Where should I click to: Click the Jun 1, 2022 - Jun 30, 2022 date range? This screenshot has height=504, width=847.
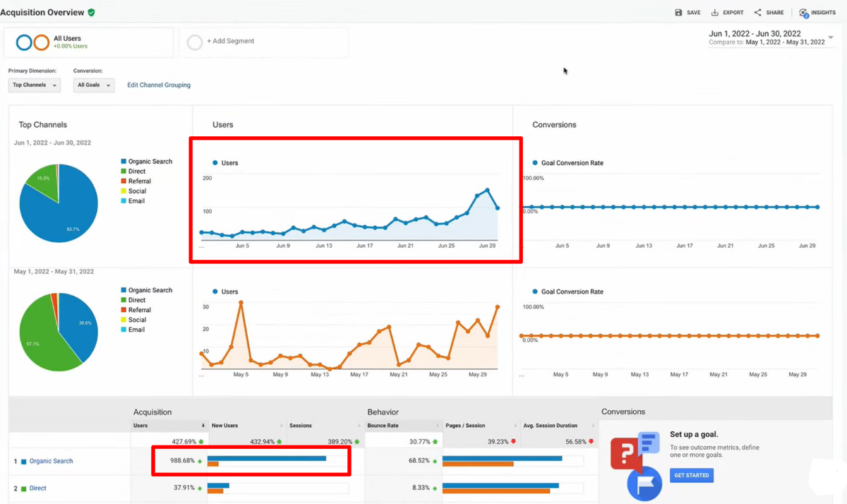[x=755, y=33]
